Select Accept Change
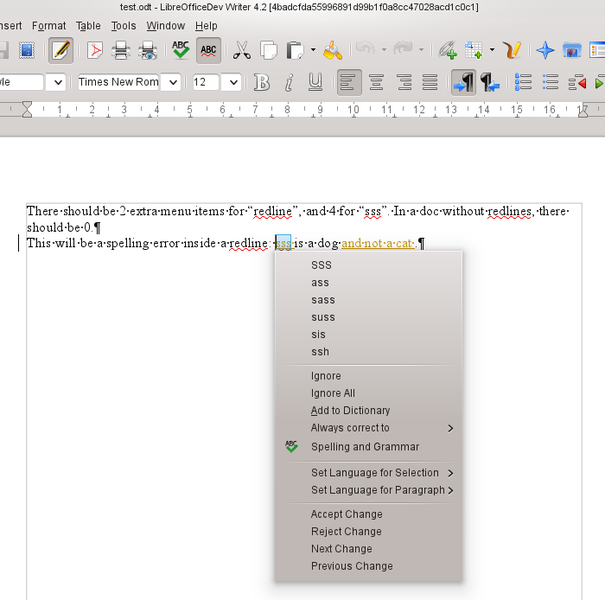 pyautogui.click(x=368, y=514)
